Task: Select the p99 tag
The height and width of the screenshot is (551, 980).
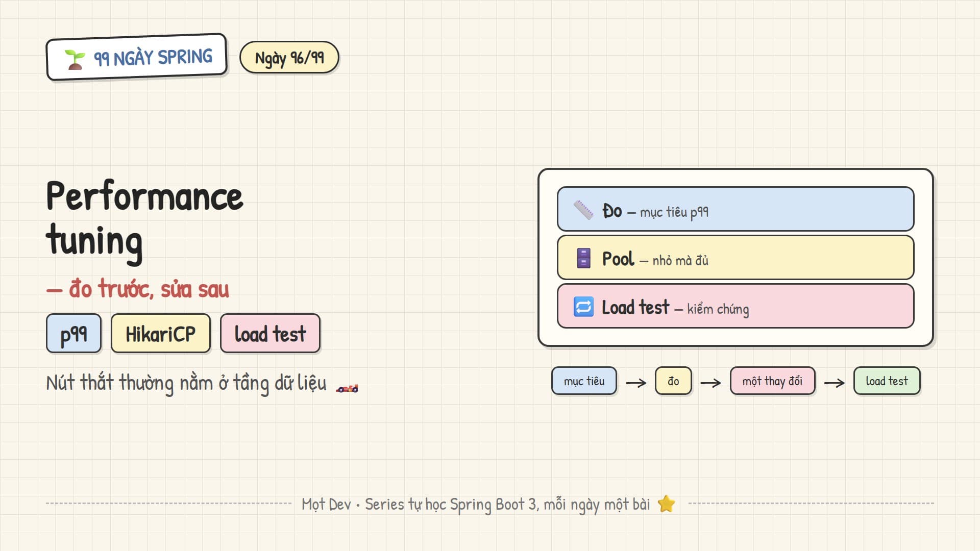Action: click(x=74, y=334)
